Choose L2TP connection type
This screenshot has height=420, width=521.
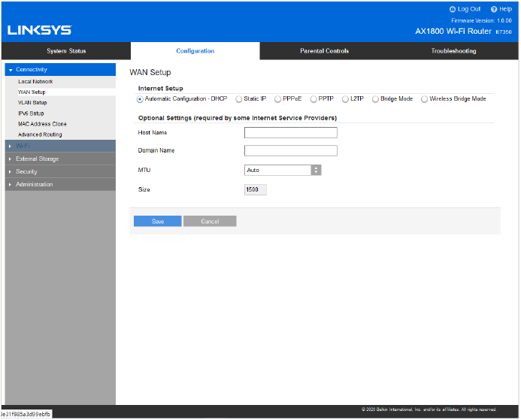click(x=344, y=98)
